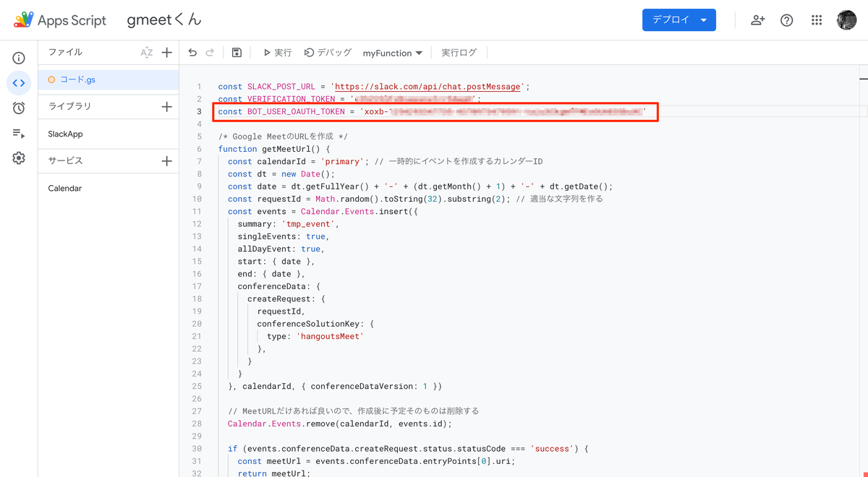Click the ライブラリ section header
The width and height of the screenshot is (868, 477).
[69, 107]
